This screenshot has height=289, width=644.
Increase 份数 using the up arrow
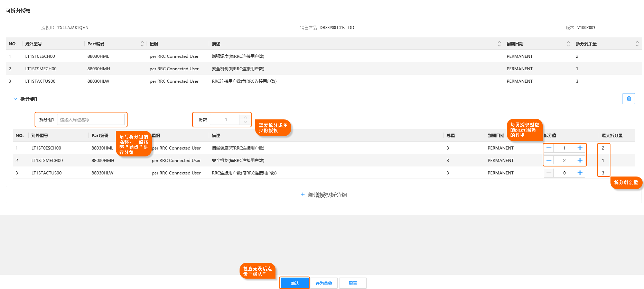(x=245, y=117)
